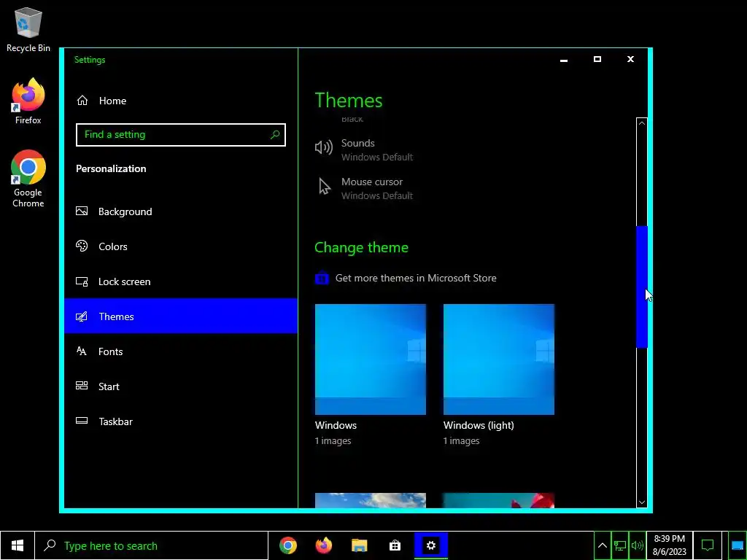
Task: Click the "Windows" theme name label
Action: pyautogui.click(x=336, y=425)
